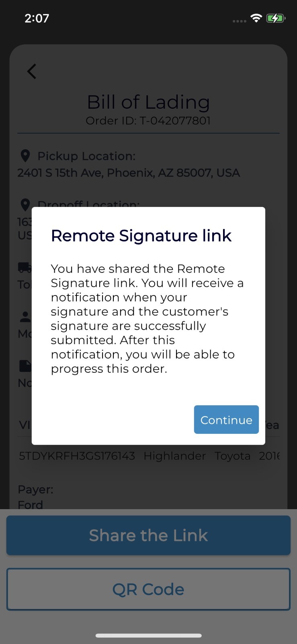Select the Bill of Lading title

click(148, 102)
